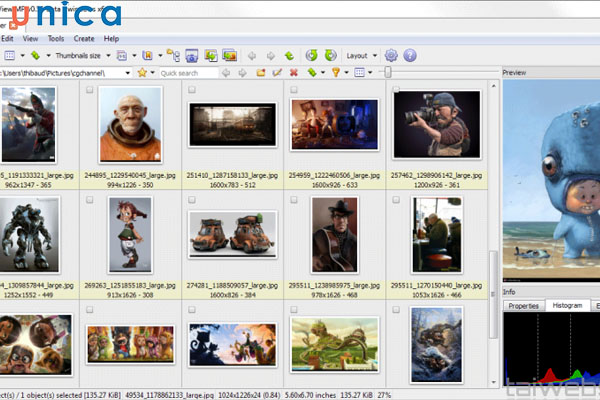Click the green tag icon in browser toolbar
The image size is (600, 400).
(312, 72)
